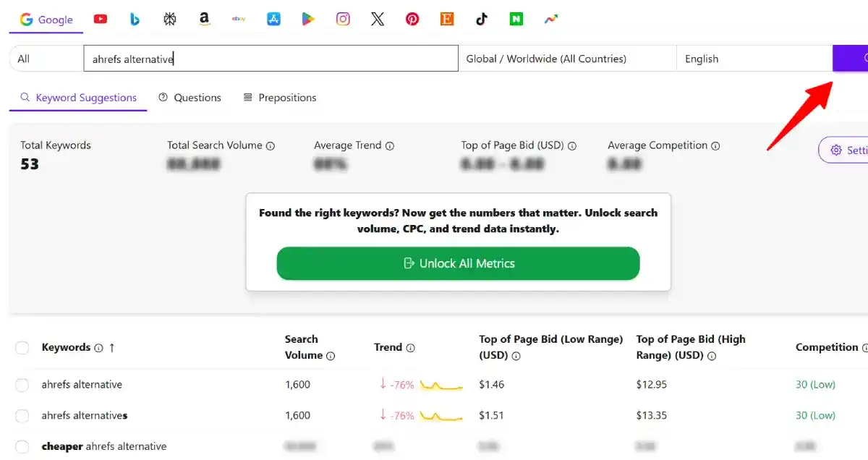Switch to the Prepositions tab

coord(280,98)
